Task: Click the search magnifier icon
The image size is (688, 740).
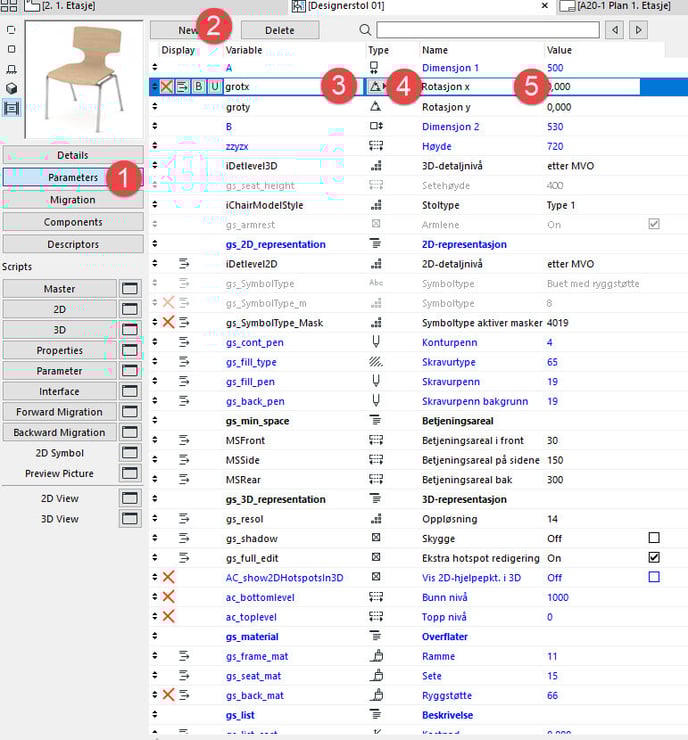Action: [365, 30]
